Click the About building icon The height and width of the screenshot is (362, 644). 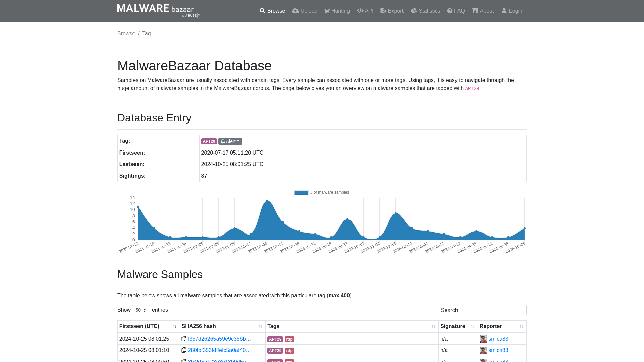475,11
